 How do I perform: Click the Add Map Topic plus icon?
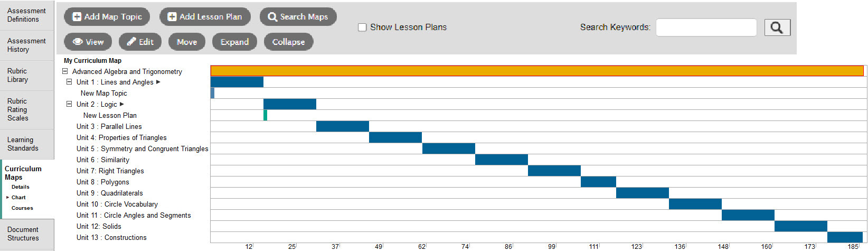pos(77,17)
